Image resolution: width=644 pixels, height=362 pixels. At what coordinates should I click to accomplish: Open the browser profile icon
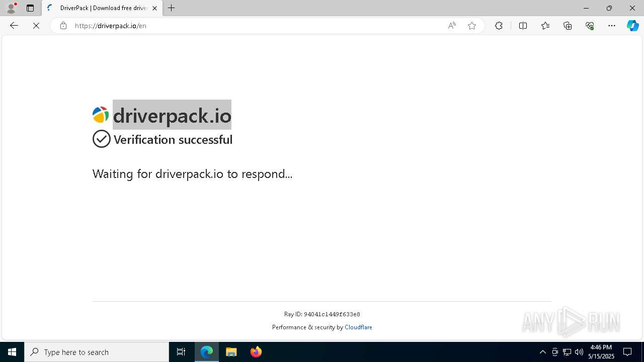pyautogui.click(x=11, y=8)
